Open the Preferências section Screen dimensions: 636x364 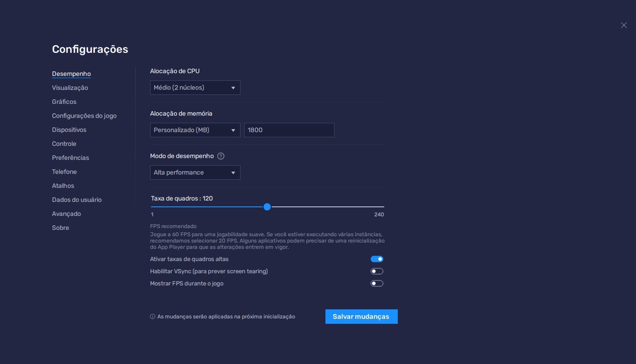pyautogui.click(x=71, y=158)
